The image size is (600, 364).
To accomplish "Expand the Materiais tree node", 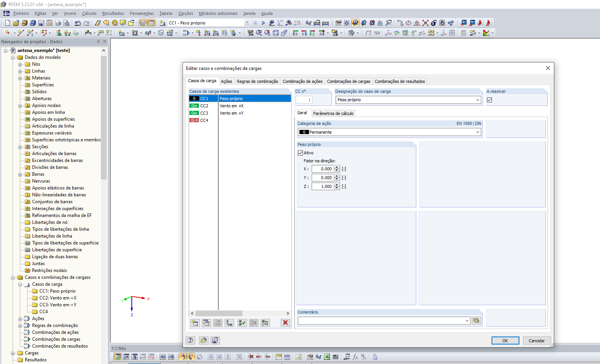I will [x=20, y=78].
